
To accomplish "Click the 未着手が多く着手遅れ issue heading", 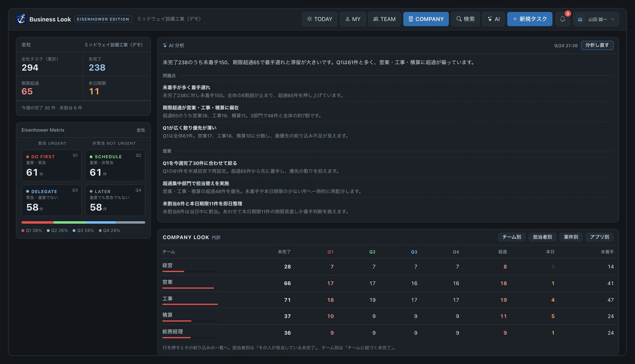I will [x=187, y=88].
